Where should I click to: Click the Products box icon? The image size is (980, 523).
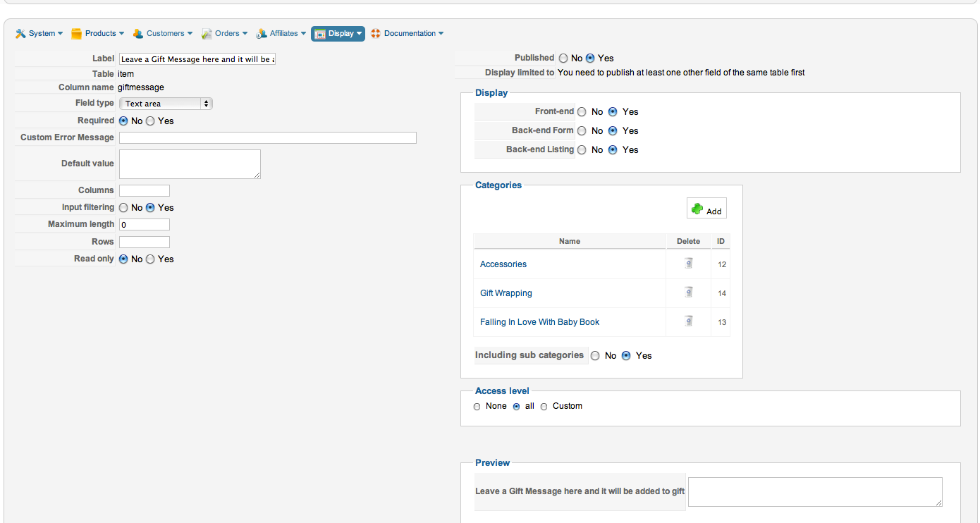[77, 34]
